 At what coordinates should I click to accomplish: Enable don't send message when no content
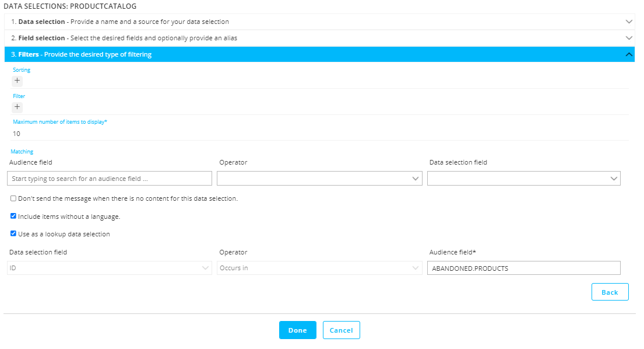coord(13,198)
